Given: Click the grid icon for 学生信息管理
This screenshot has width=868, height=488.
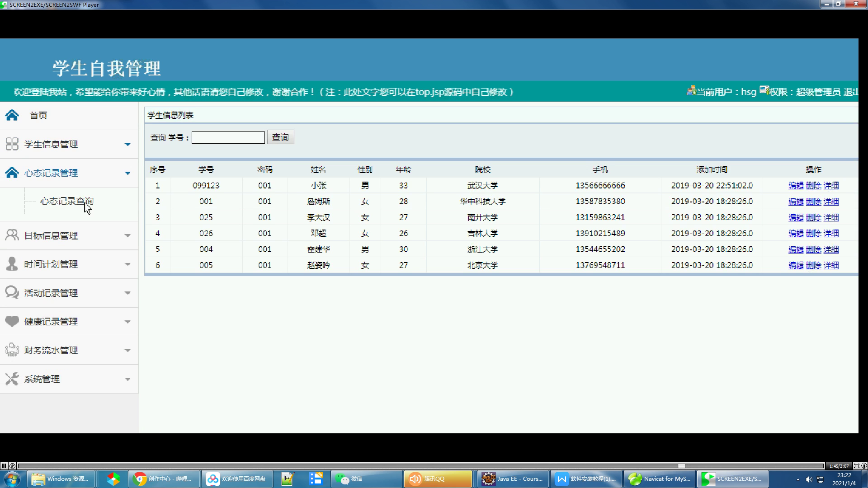Looking at the screenshot, I should tap(12, 144).
